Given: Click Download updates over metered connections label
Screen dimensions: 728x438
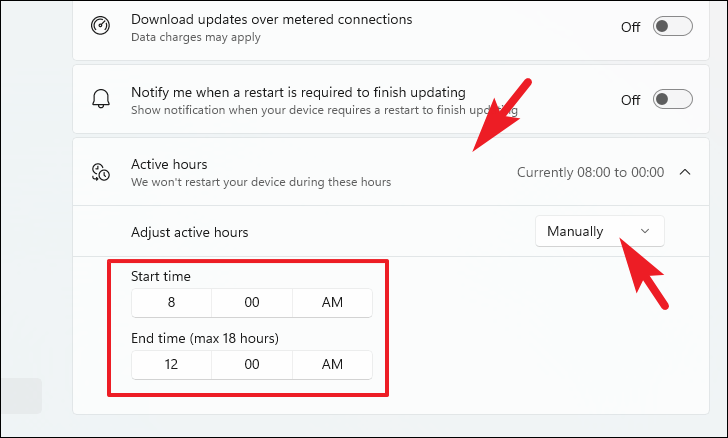Looking at the screenshot, I should [272, 20].
